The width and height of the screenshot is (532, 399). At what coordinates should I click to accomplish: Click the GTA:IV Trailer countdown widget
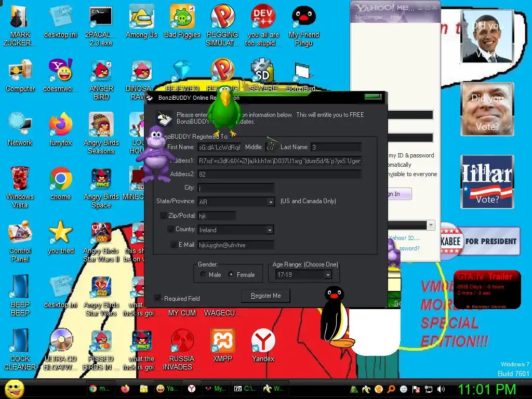pyautogui.click(x=487, y=289)
